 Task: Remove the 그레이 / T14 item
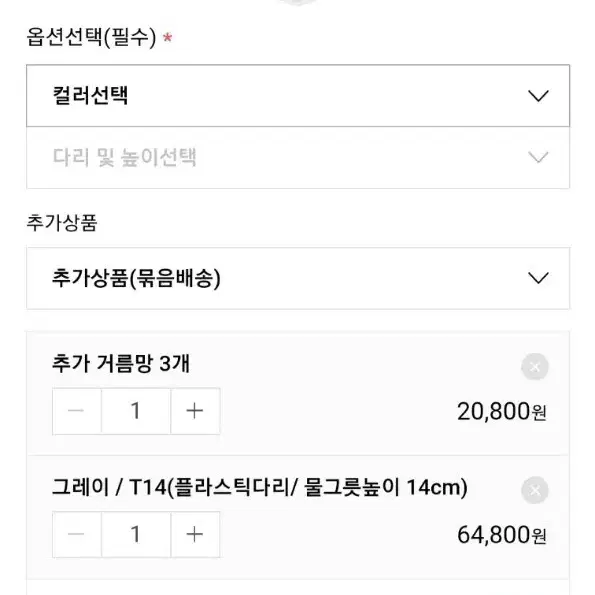pos(535,490)
